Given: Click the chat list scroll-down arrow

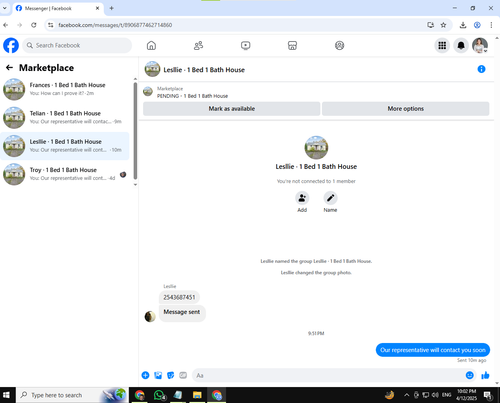Looking at the screenshot, I should 135,184.
